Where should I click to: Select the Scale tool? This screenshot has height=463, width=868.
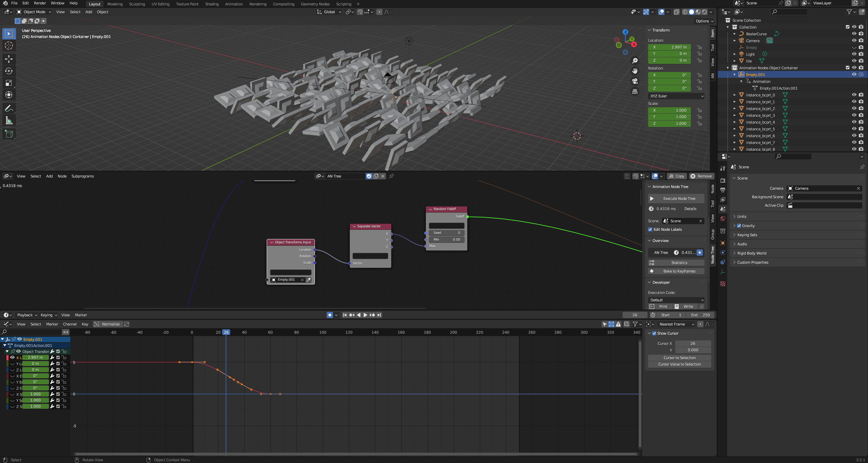click(9, 83)
